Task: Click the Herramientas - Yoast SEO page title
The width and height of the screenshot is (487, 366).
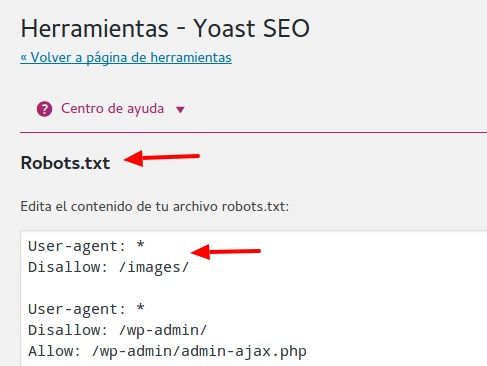Action: pos(165,29)
